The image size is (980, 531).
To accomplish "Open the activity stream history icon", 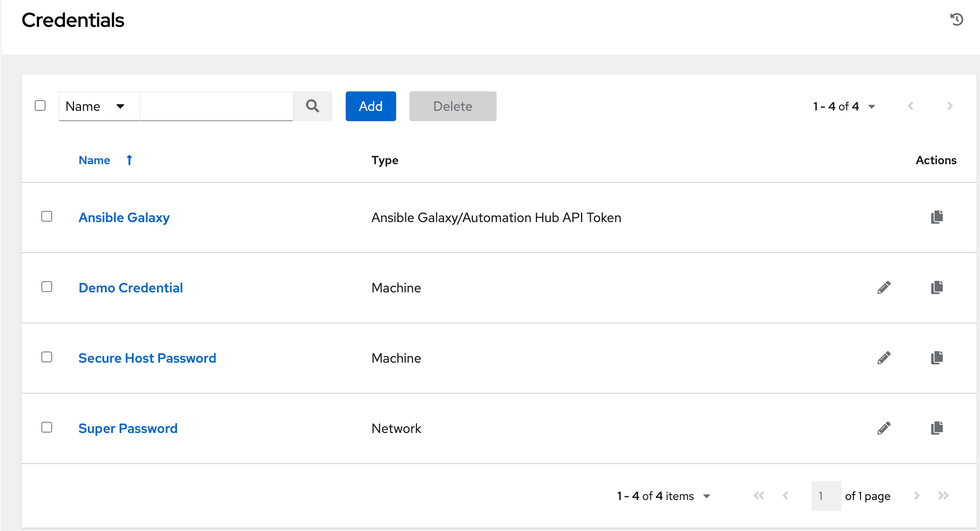I will (956, 19).
